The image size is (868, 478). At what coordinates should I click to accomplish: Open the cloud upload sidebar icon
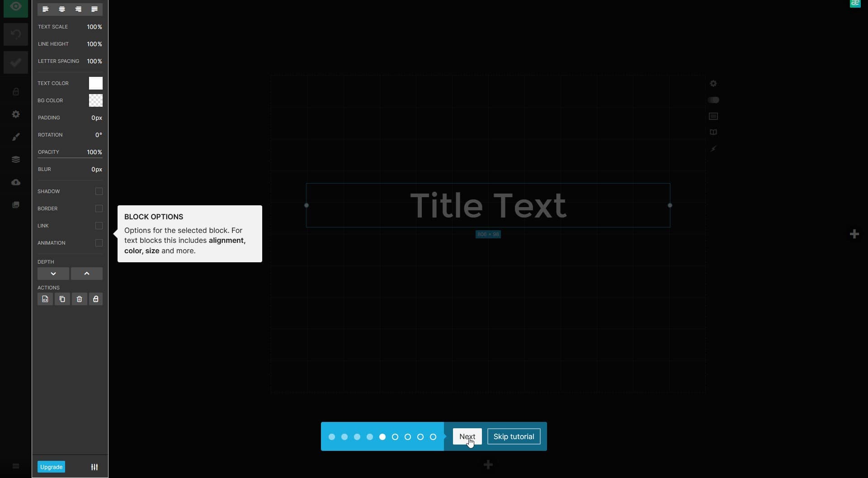click(x=16, y=182)
